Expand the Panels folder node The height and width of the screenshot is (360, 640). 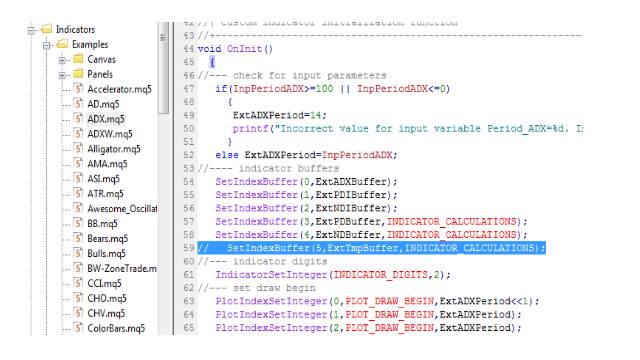click(62, 75)
